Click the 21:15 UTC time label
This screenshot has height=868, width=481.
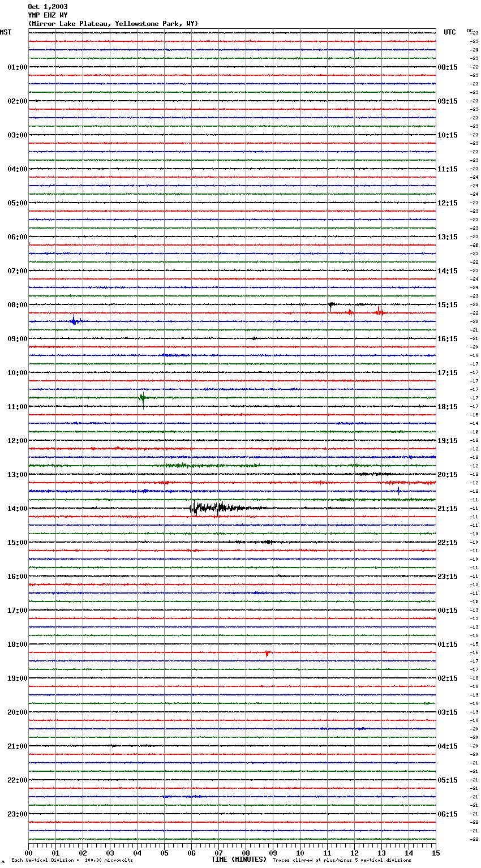click(448, 509)
